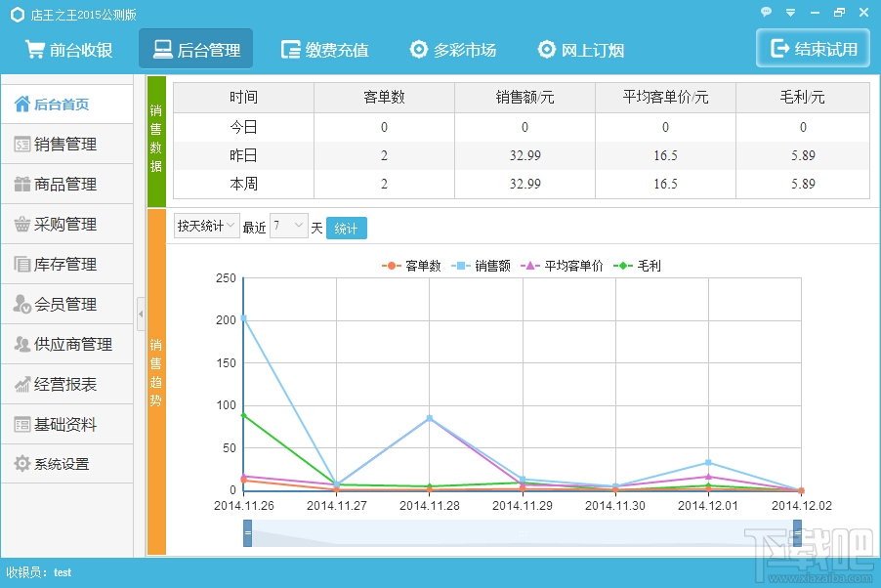Click the basket icon for 采购管理

point(21,225)
